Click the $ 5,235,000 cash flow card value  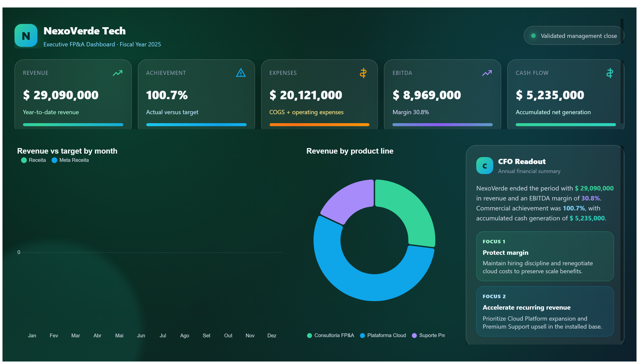click(550, 95)
